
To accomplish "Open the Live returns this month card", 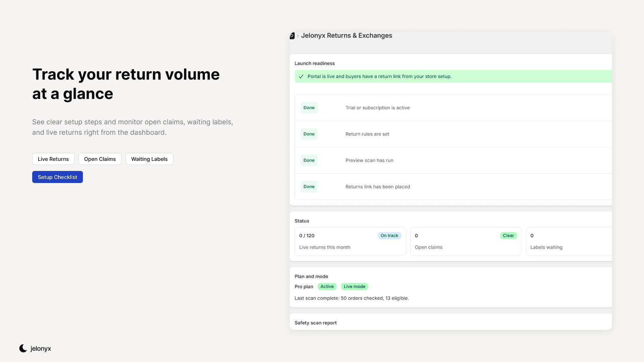I will (x=350, y=241).
